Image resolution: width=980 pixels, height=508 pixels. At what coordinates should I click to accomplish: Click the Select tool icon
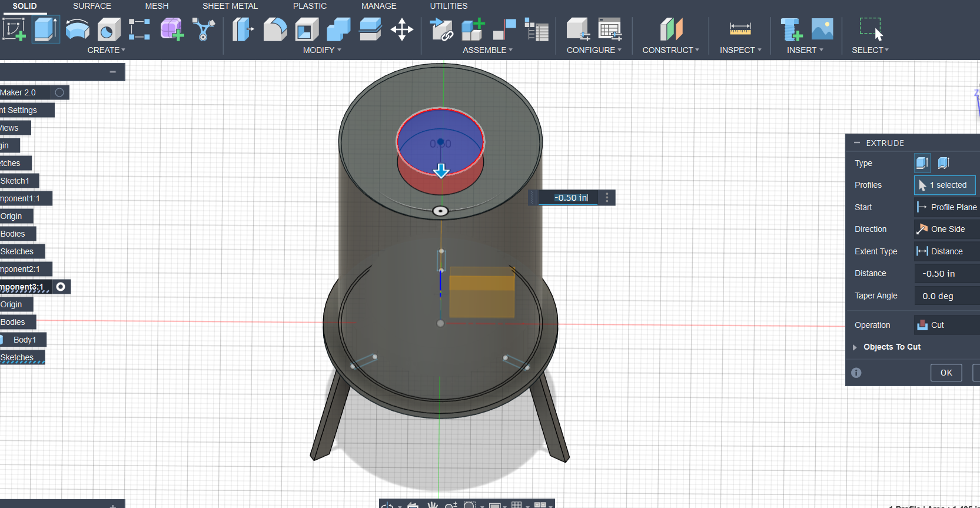point(871,29)
